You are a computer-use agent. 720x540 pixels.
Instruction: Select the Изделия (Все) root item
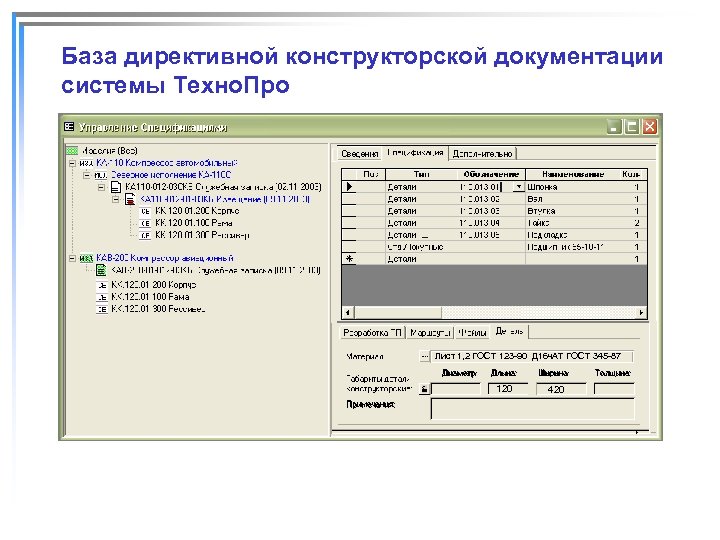click(109, 151)
